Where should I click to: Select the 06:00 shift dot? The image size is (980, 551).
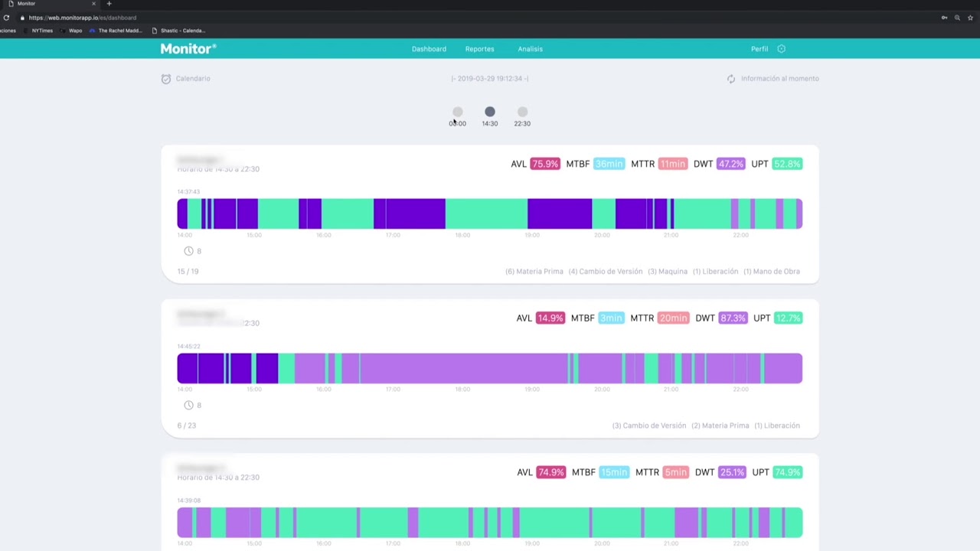click(457, 112)
